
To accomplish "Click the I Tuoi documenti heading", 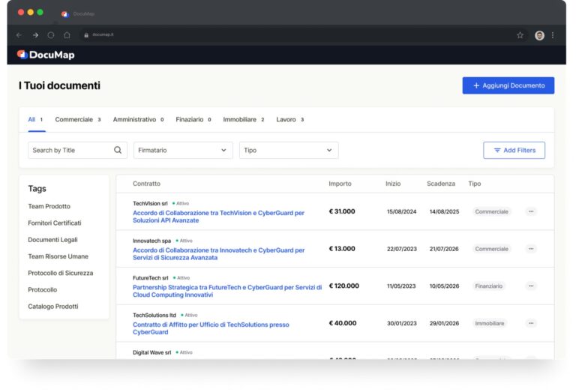I will point(59,85).
